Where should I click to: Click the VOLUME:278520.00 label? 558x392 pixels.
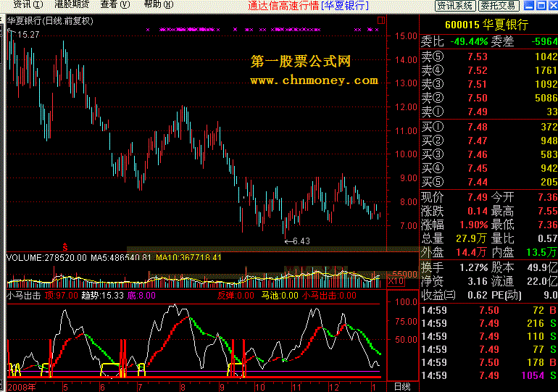click(x=46, y=257)
